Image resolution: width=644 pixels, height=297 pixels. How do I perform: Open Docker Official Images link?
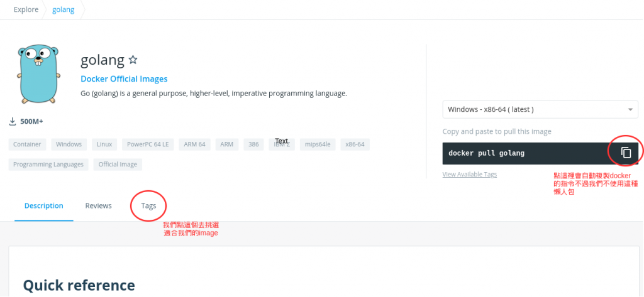pyautogui.click(x=124, y=78)
